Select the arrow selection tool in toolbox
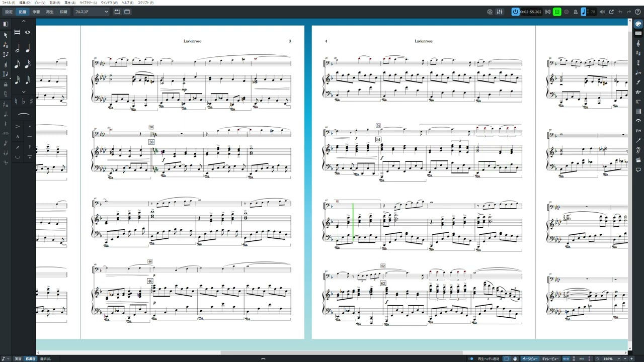Screen dimensions: 644x362 coord(6,35)
